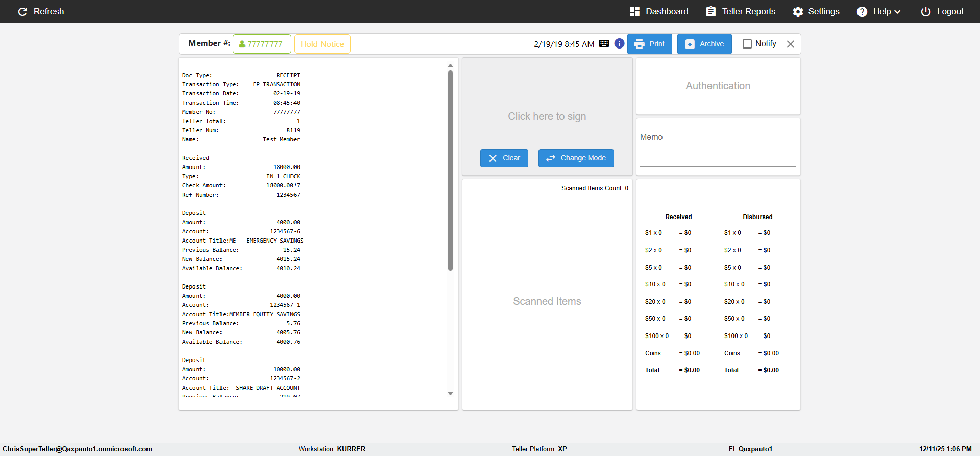The image size is (980, 456).
Task: Click the logged-in user email in status bar
Action: [77, 449]
